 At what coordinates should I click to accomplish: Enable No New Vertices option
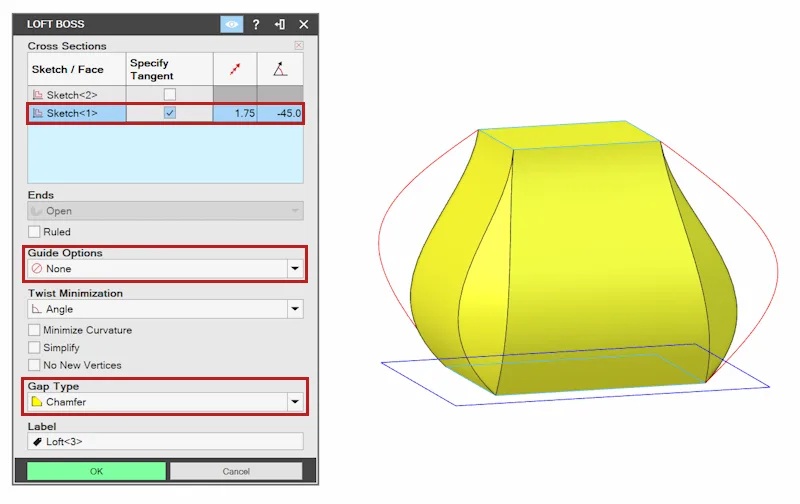34,365
